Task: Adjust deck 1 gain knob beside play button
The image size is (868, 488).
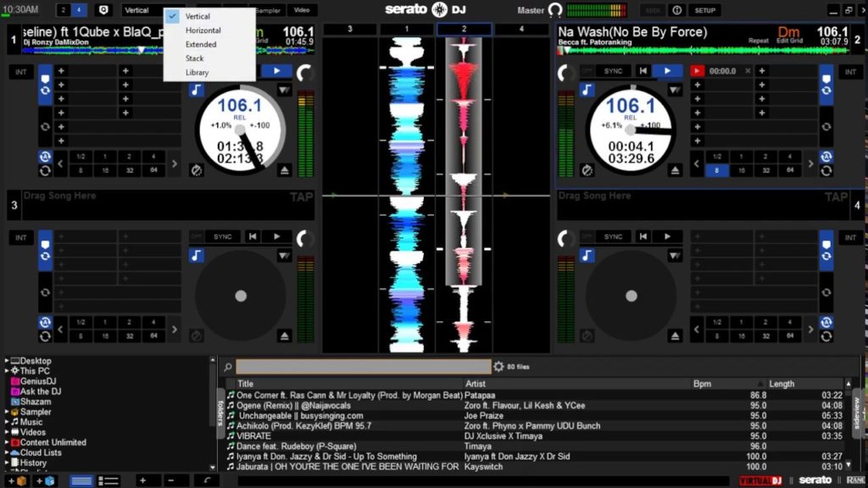Action: 304,73
